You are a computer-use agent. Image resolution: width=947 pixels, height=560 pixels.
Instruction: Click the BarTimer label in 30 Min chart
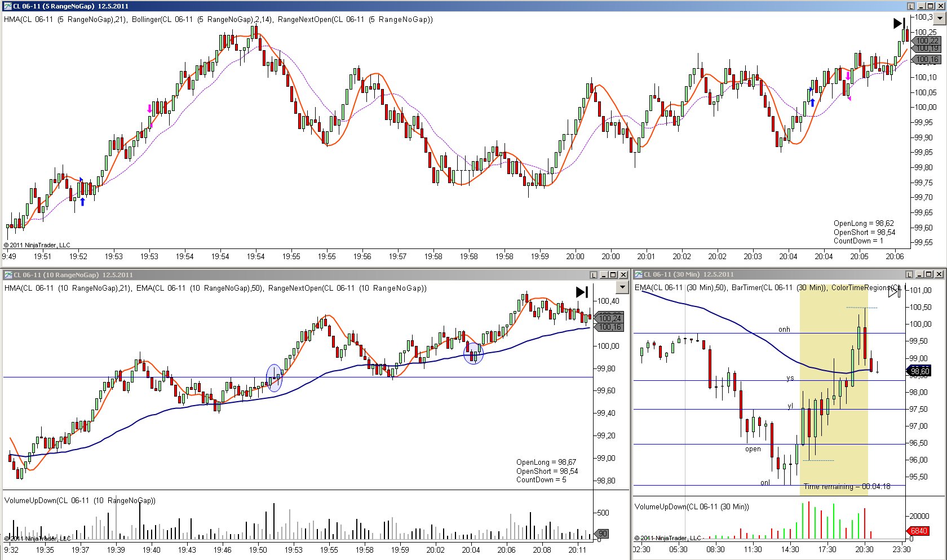pyautogui.click(x=779, y=287)
